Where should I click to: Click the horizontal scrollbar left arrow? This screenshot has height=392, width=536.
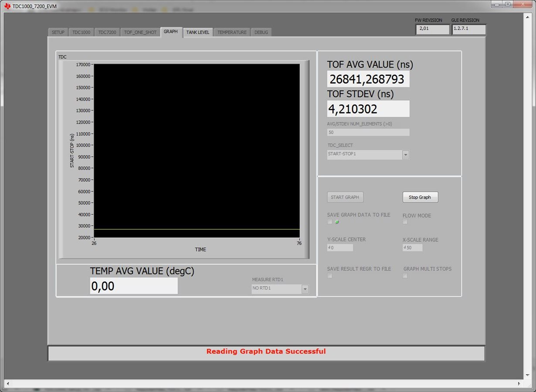pyautogui.click(x=7, y=384)
